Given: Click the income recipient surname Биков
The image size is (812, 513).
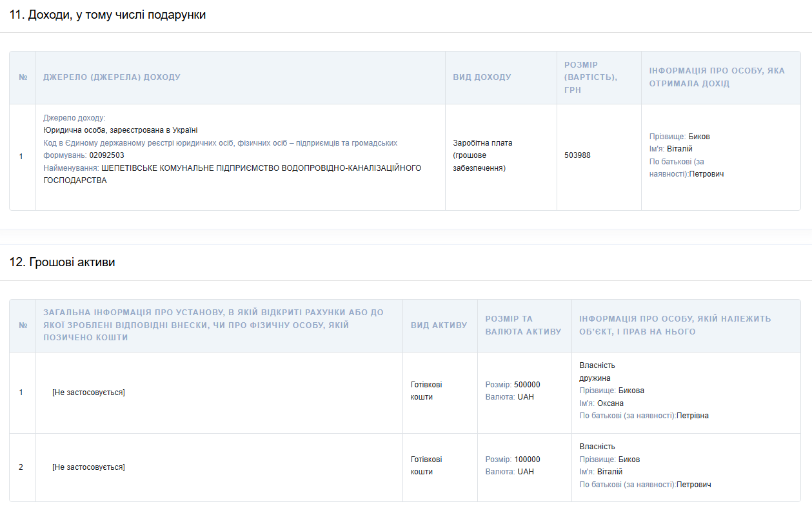Looking at the screenshot, I should point(698,137).
